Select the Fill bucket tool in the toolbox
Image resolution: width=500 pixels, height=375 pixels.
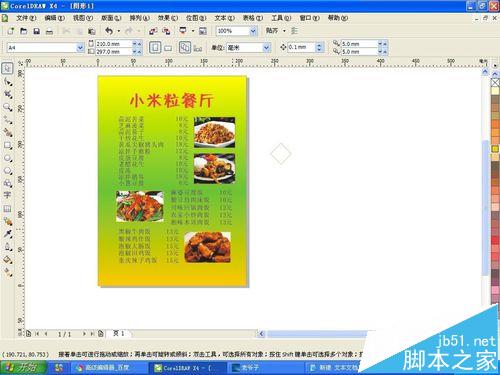click(8, 260)
